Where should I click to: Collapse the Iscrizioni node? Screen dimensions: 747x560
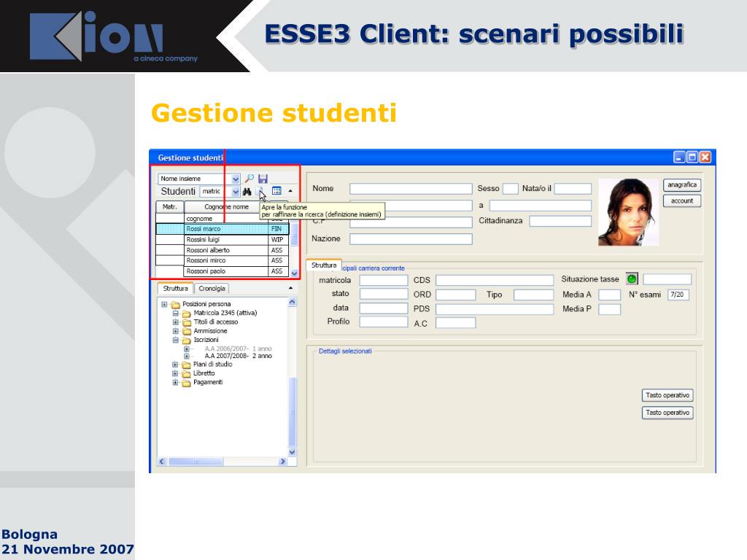pyautogui.click(x=175, y=340)
